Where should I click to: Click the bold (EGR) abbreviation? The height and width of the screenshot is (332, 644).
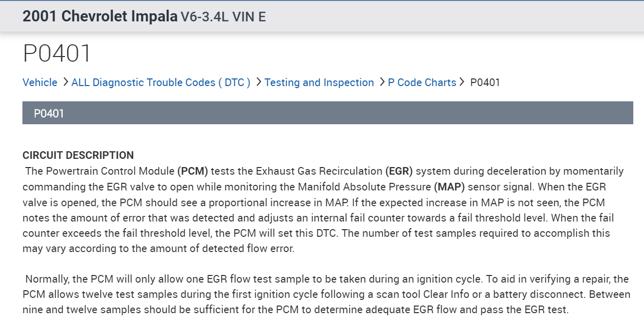(399, 171)
